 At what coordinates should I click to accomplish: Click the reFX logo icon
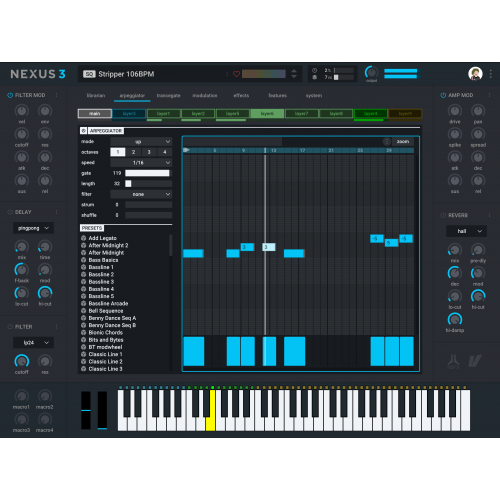tap(454, 361)
